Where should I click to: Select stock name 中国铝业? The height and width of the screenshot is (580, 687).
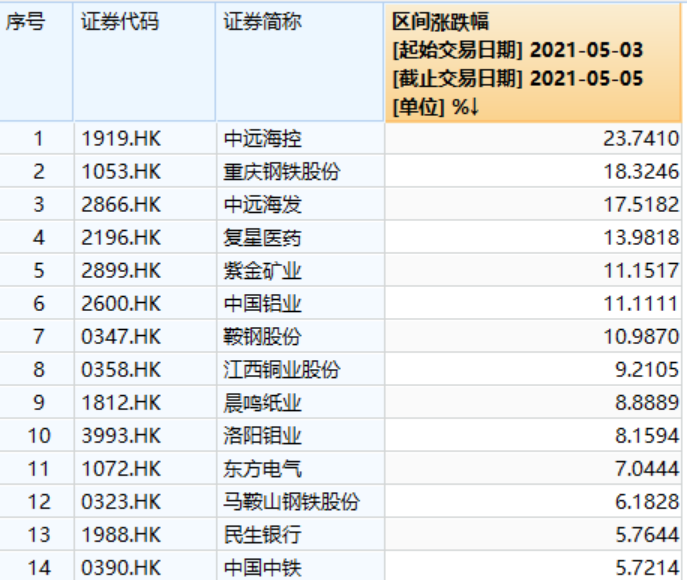[x=262, y=304]
